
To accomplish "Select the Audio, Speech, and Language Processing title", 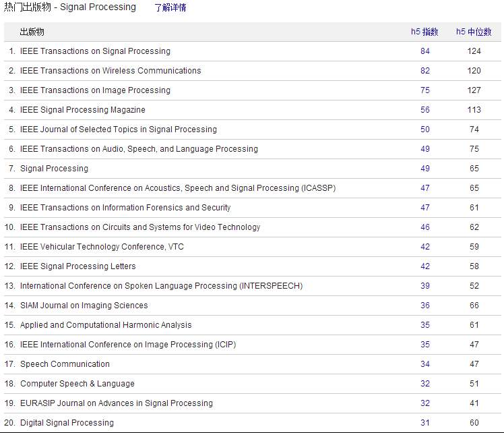I will point(139,149).
